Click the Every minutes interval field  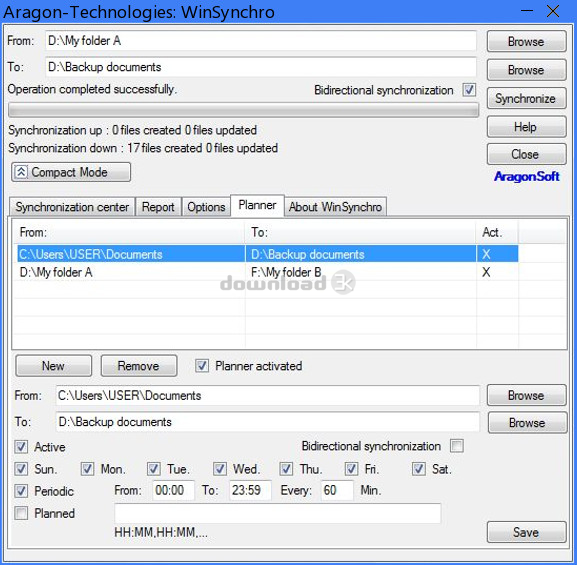pyautogui.click(x=337, y=490)
